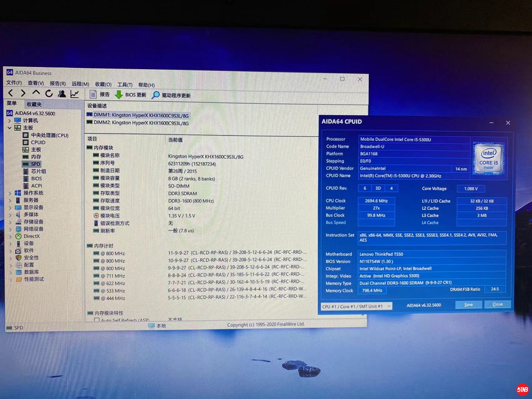532x399 pixels.
Task: Open the graph chart toolbar icon
Action: tap(75, 94)
